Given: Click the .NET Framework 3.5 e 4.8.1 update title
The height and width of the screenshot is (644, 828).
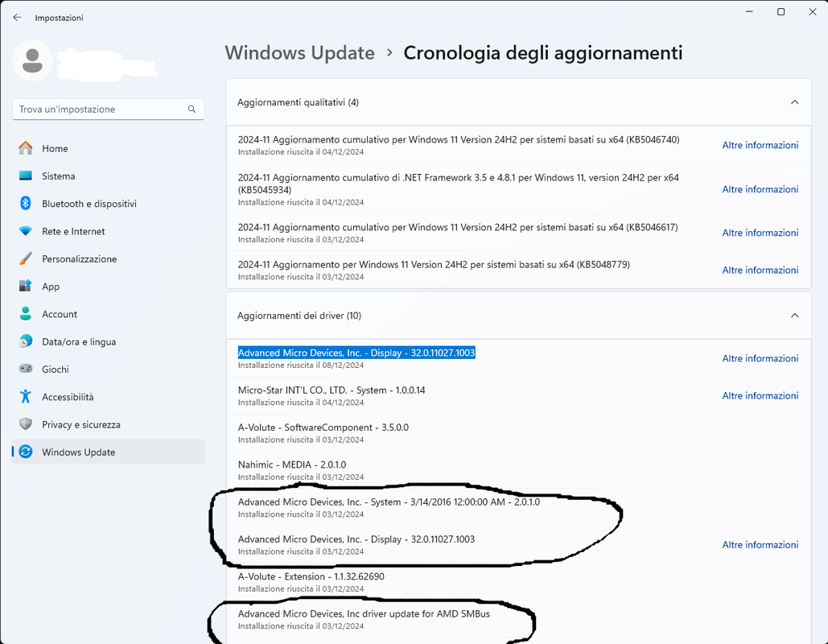Looking at the screenshot, I should tap(459, 184).
